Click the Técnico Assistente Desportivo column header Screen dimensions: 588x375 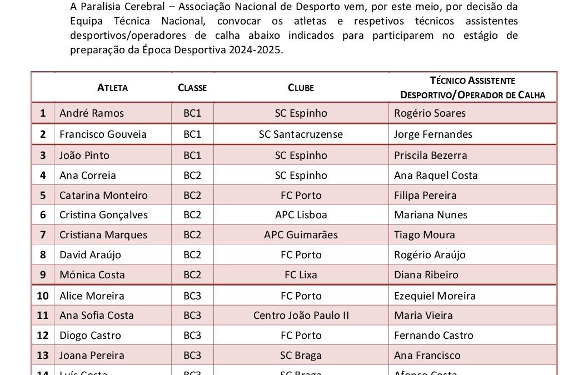coord(472,88)
